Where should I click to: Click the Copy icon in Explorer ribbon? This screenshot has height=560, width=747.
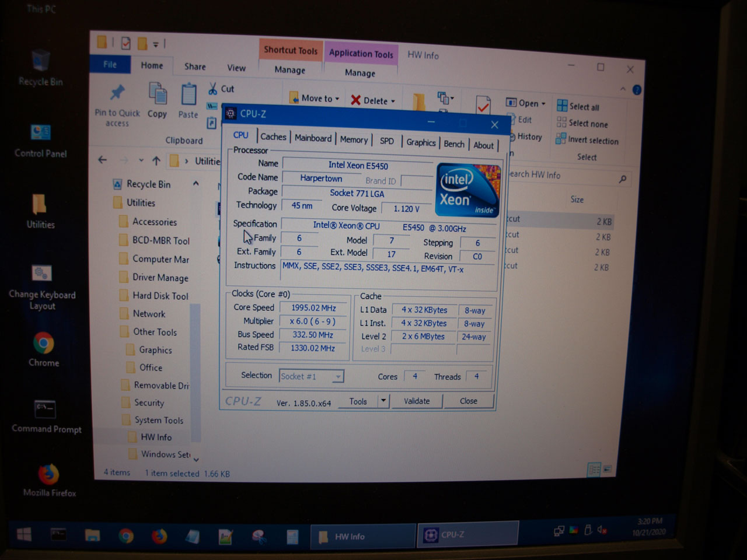click(x=157, y=100)
